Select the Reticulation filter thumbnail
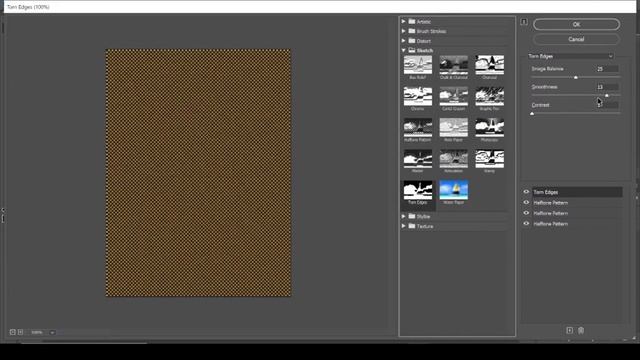 [453, 159]
